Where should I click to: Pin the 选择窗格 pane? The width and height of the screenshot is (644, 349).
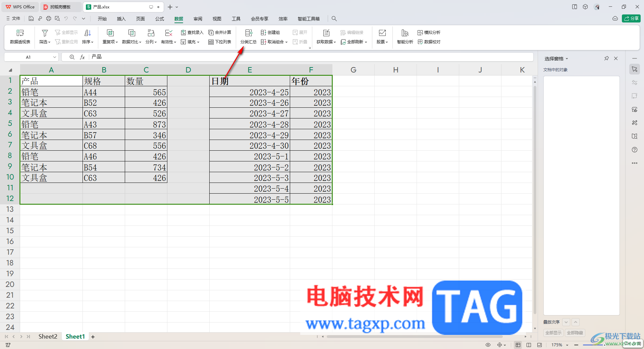tap(606, 58)
